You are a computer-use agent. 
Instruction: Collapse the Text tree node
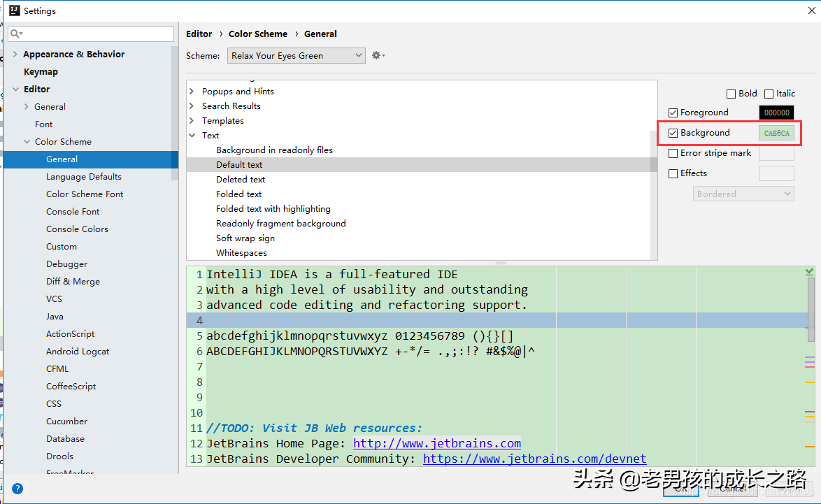point(191,135)
